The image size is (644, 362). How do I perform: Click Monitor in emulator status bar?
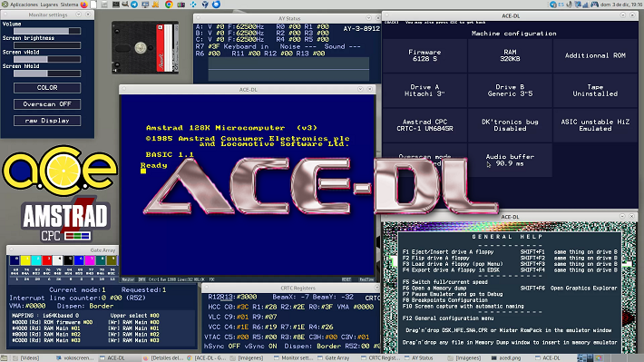tap(128, 279)
